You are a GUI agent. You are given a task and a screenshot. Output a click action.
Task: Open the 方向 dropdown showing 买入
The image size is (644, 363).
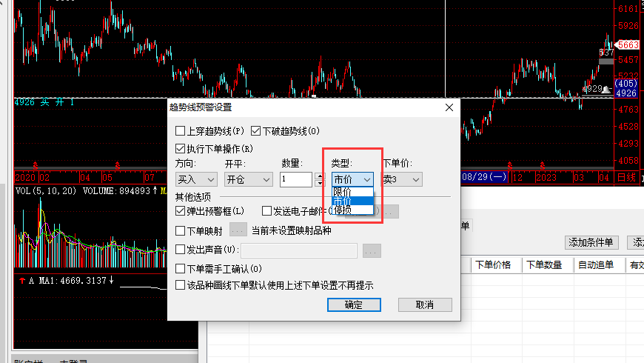196,180
